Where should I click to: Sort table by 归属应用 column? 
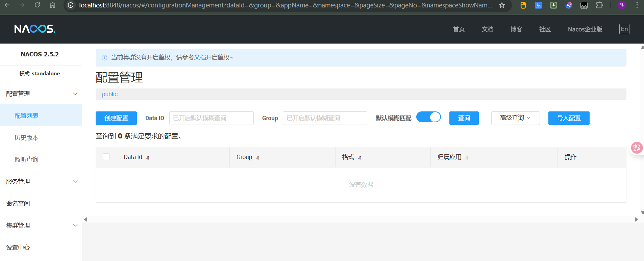point(467,158)
